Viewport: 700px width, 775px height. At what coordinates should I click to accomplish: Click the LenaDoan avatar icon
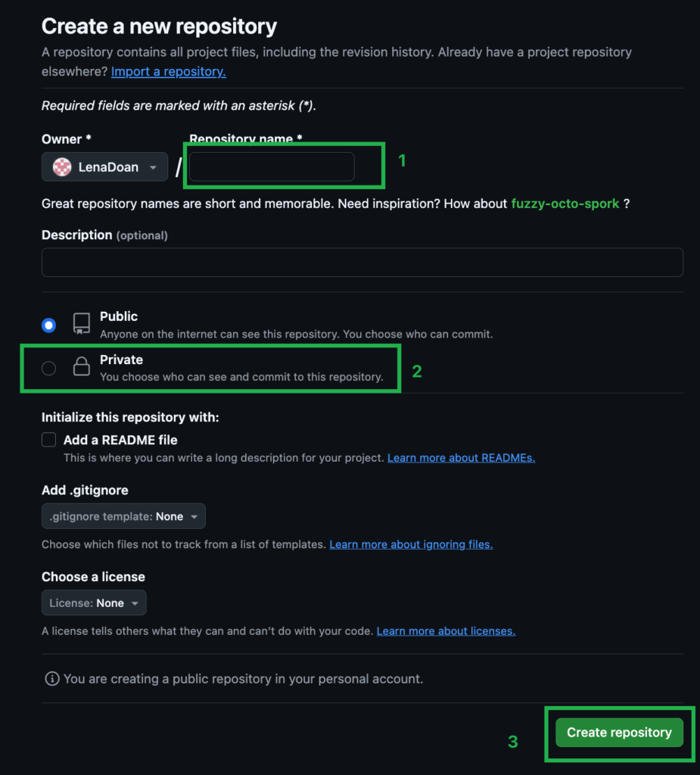point(62,167)
